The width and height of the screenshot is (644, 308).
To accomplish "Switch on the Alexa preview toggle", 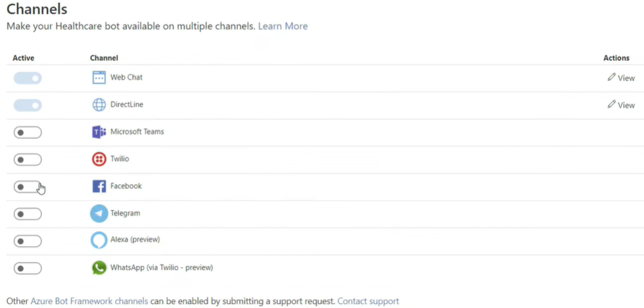I will click(x=28, y=242).
